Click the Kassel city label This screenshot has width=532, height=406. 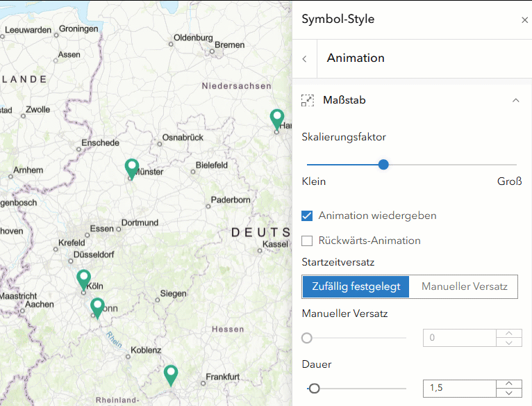[x=275, y=244]
